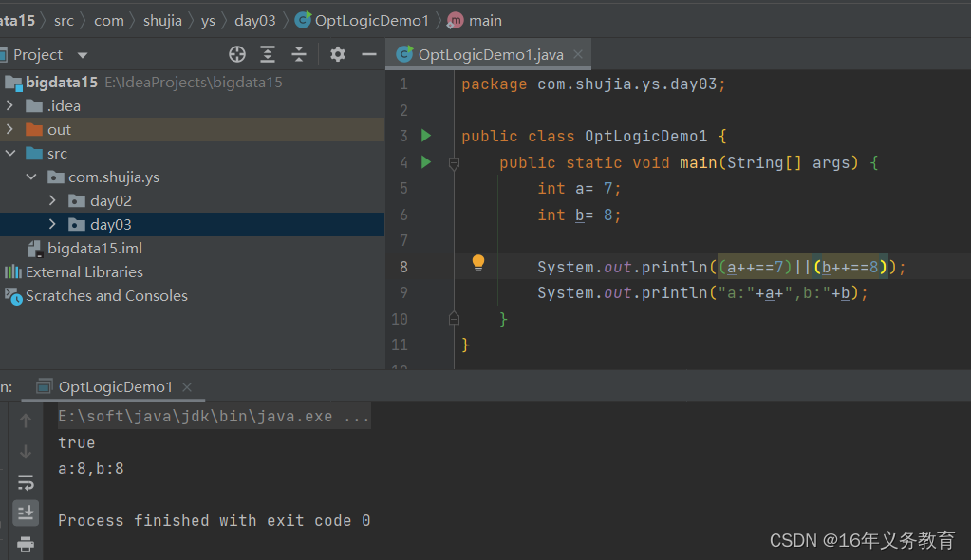Click on 'int b= 8;' code line
971x560 pixels.
579,215
